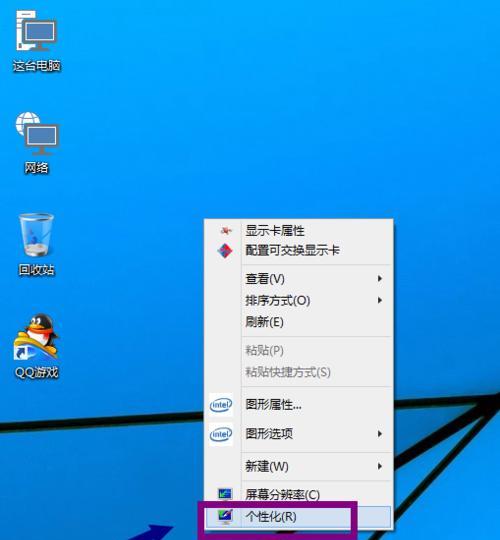500x540 pixels.
Task: Click the 个性化 personalization icon
Action: 225,517
